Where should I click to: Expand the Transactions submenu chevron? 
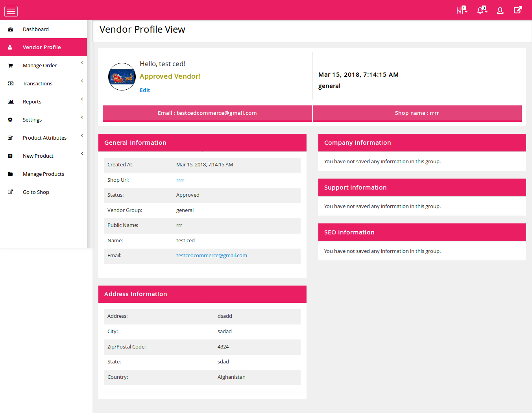click(82, 81)
